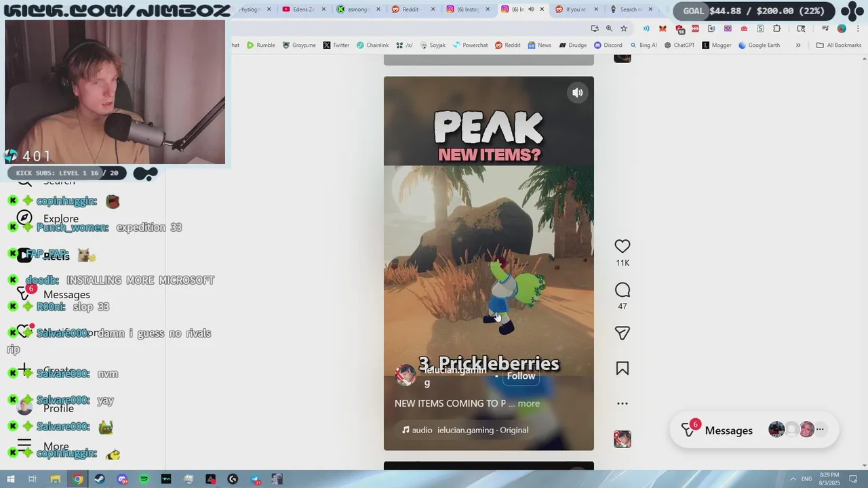Open the Groyp.me bookmark
This screenshot has height=488, width=868.
(x=299, y=45)
